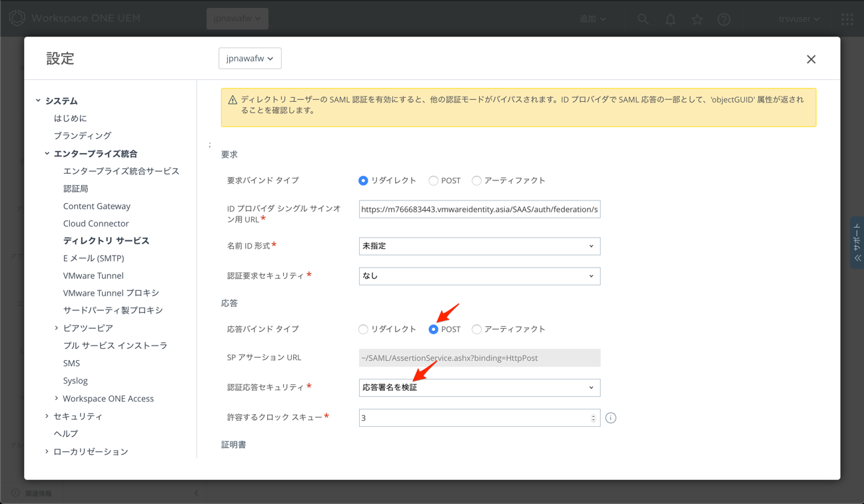Screen dimensions: 864x504
Task: Select POST for 応答バインド タイプ
Action: click(x=434, y=330)
